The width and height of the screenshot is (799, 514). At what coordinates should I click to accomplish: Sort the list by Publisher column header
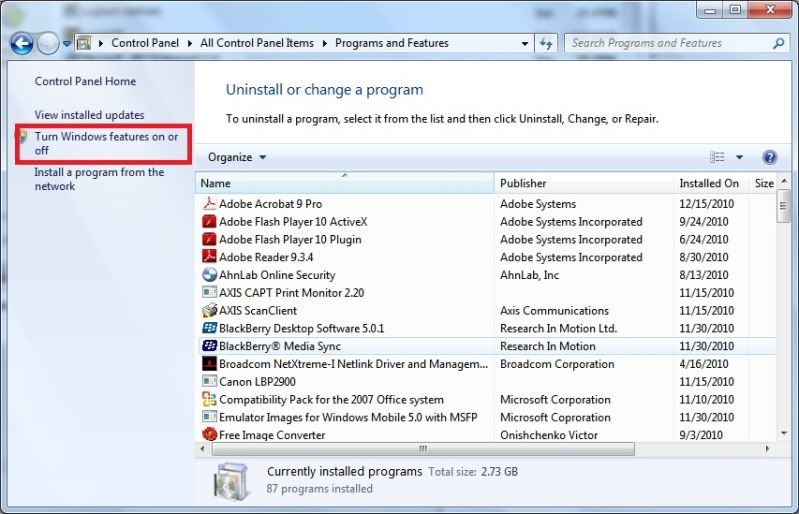click(523, 183)
